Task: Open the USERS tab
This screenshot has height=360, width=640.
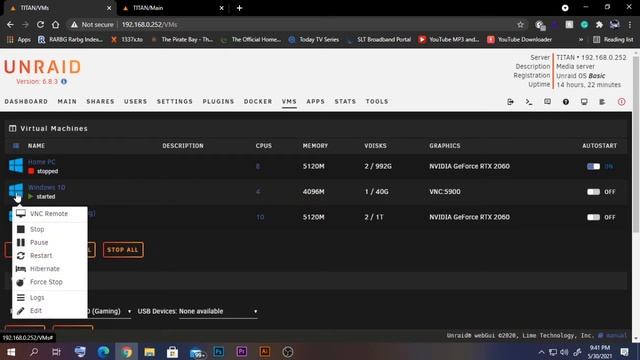Action: pos(136,101)
